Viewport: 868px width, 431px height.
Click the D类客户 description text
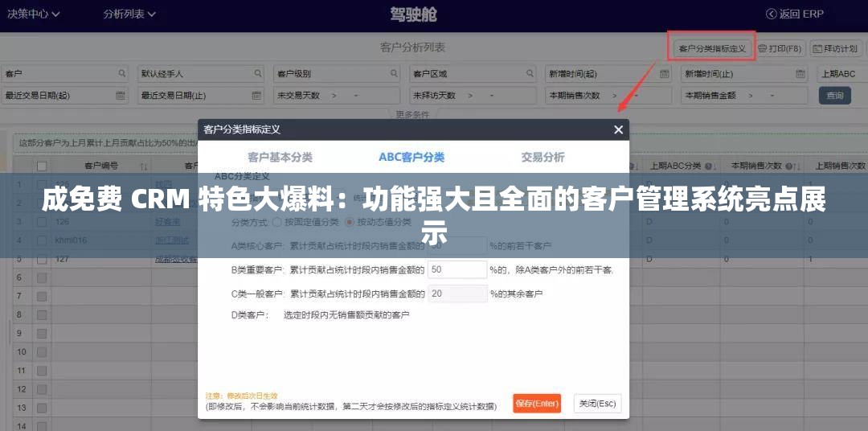coord(346,315)
